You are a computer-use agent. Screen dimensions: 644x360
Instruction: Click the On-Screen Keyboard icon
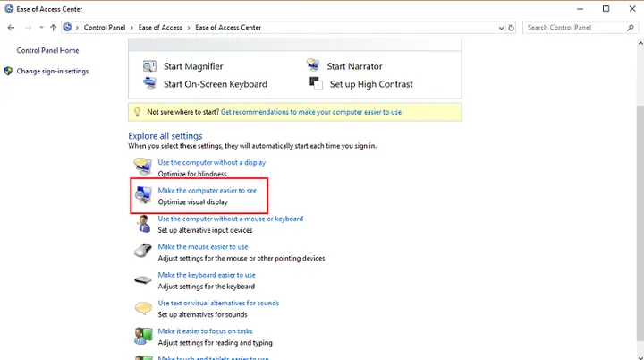point(149,83)
